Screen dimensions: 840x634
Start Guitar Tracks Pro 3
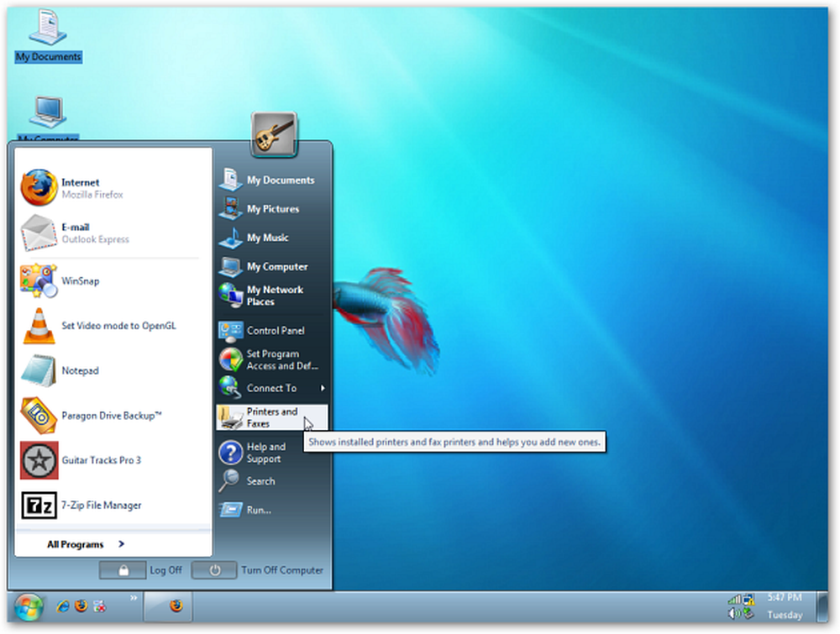pos(113,460)
